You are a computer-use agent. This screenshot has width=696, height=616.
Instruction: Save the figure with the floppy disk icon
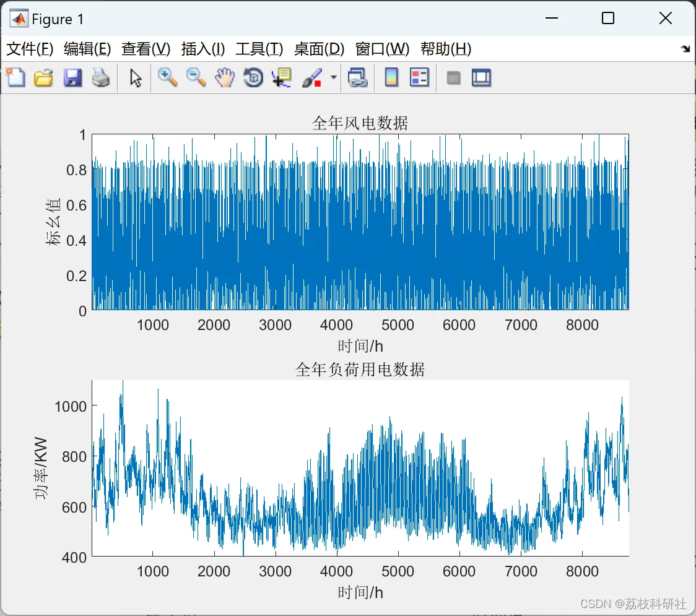[x=73, y=77]
